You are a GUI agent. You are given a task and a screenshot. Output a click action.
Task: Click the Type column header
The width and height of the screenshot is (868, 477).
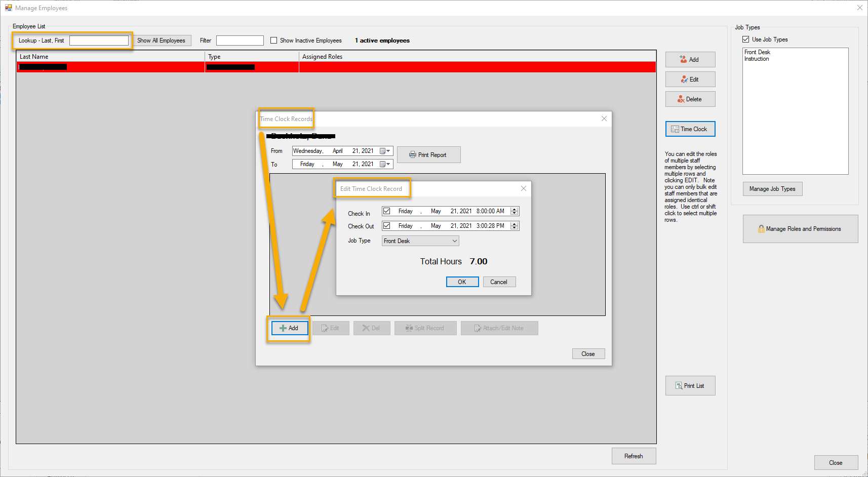252,57
